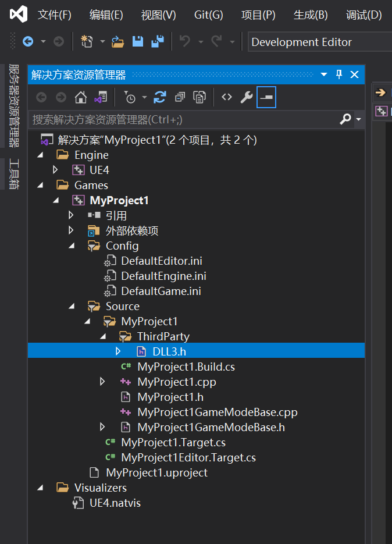Sync with active document

tap(159, 97)
